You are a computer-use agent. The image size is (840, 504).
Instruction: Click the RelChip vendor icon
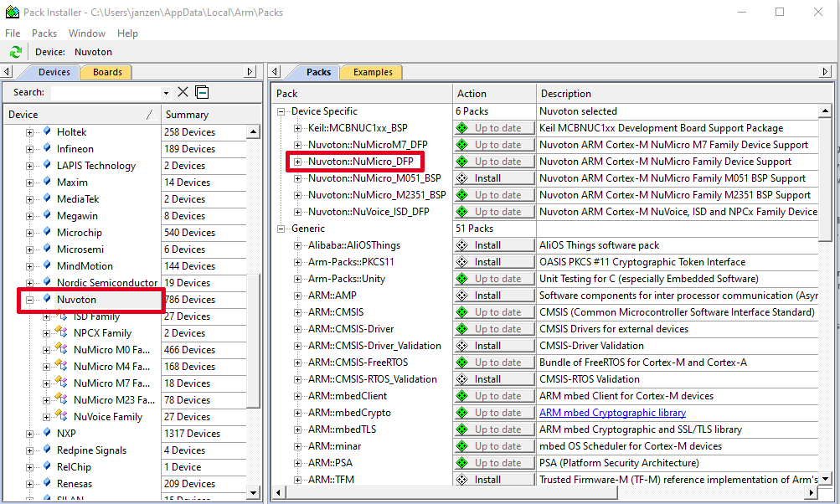coord(47,466)
